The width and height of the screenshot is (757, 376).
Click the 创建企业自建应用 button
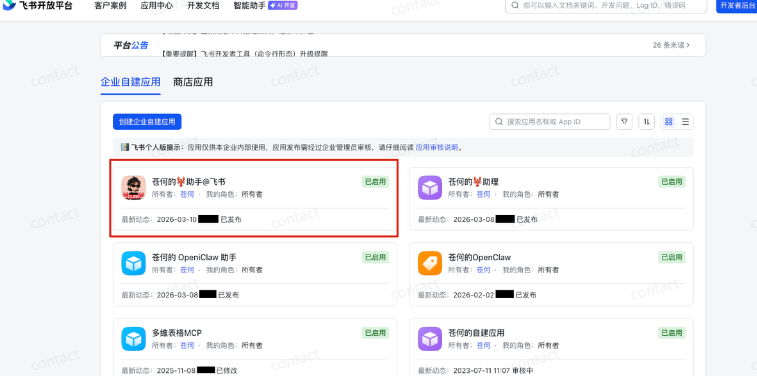tap(147, 122)
